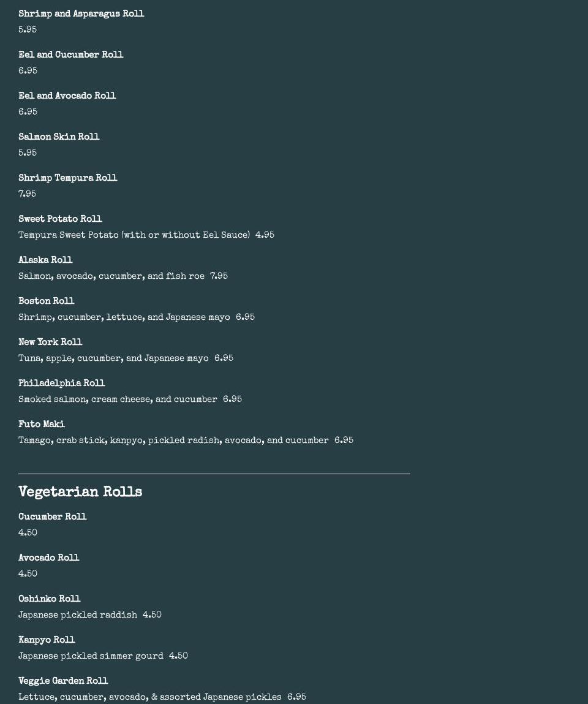The width and height of the screenshot is (588, 704).
Task: Select the Salmon Skin Roll item
Action: 59,137
